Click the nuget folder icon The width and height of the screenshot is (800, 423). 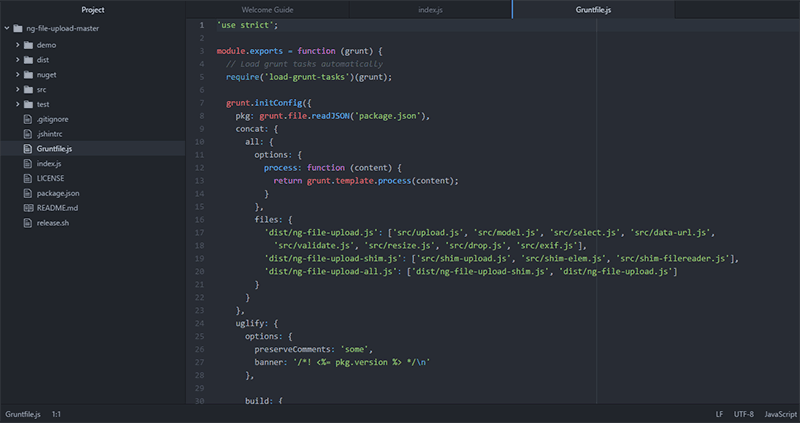click(x=29, y=74)
